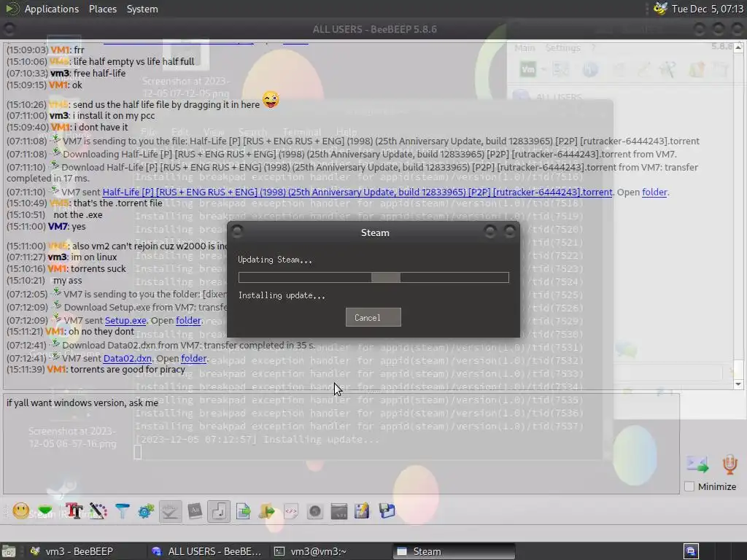The height and width of the screenshot is (560, 747).
Task: Click the BeeBEEP bee tray icon
Action: [x=660, y=9]
